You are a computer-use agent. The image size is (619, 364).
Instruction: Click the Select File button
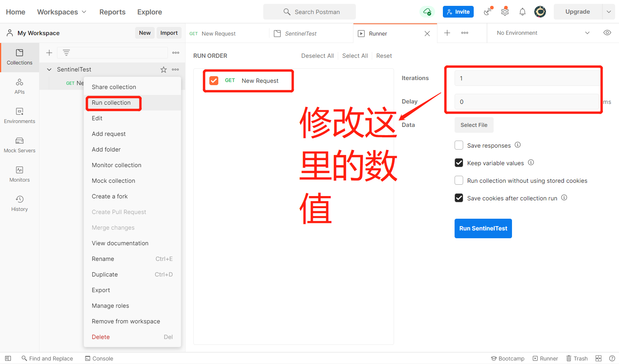[x=474, y=125]
